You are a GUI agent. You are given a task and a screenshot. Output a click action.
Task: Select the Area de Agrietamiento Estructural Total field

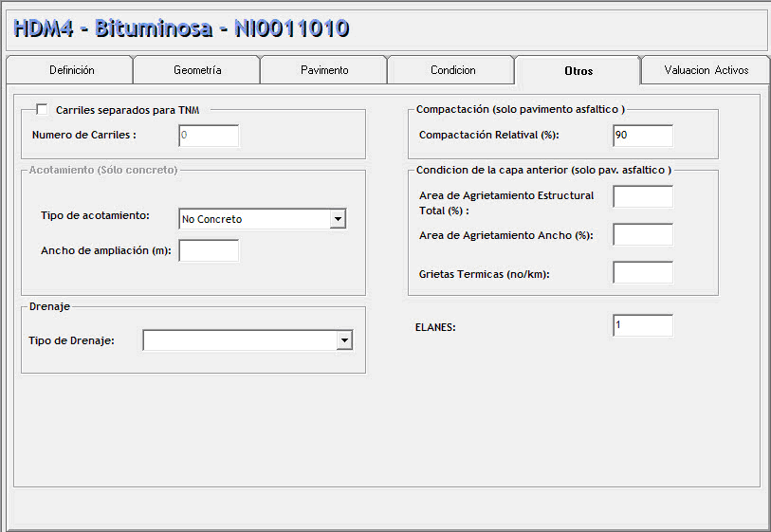coord(642,197)
